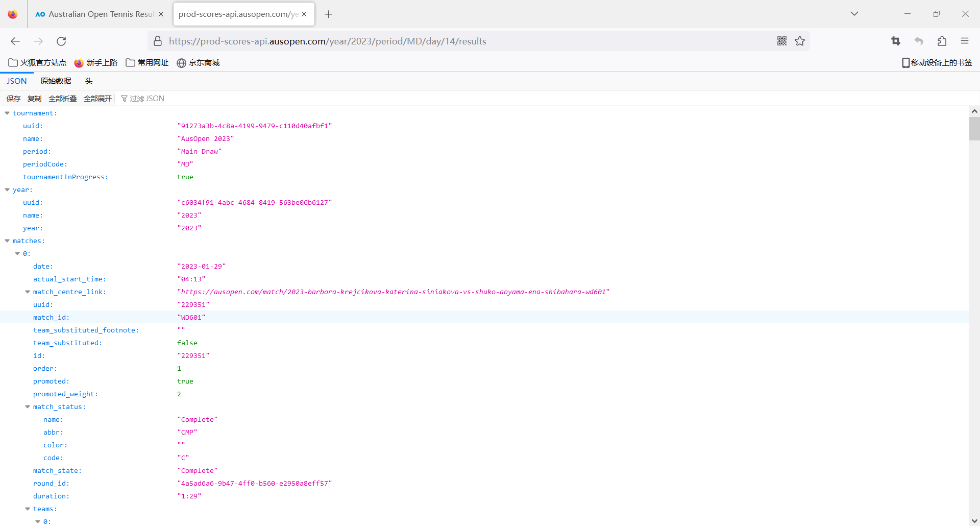Switch to the 头 headers tab
Screen dimensions: 980x526
click(x=89, y=81)
